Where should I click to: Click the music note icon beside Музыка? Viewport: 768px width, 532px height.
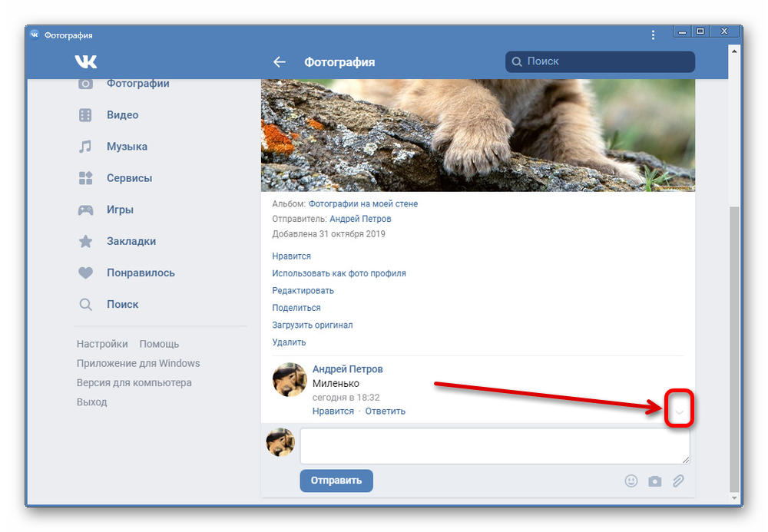[85, 147]
